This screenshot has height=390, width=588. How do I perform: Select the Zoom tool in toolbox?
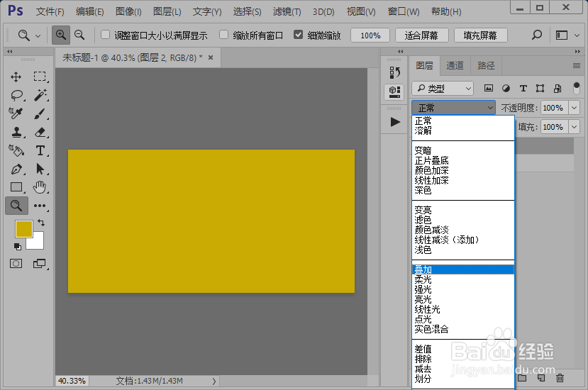[16, 206]
